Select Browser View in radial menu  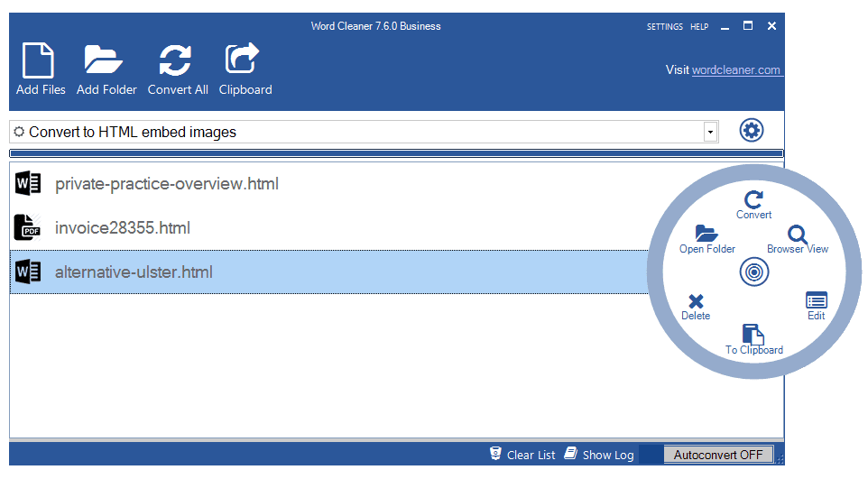click(x=797, y=240)
